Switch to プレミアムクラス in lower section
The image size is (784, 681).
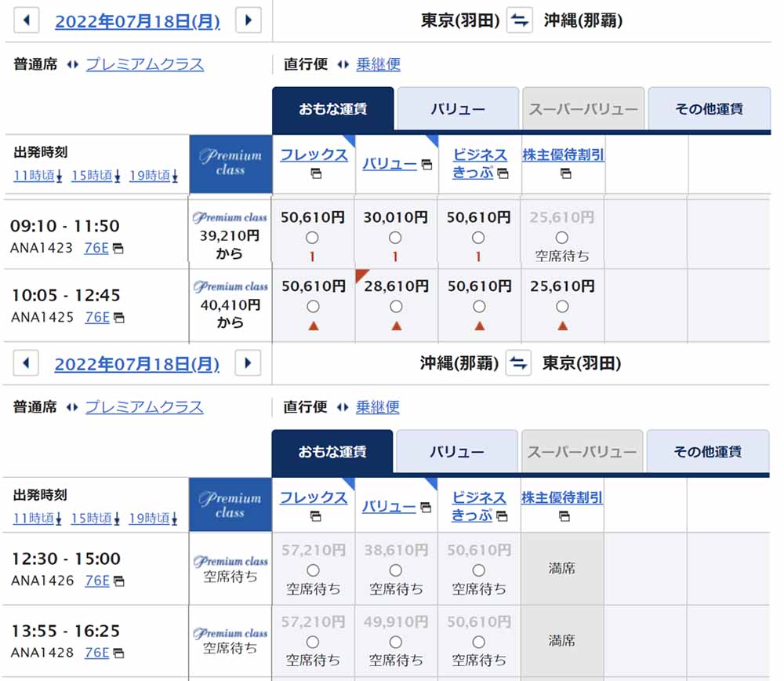coord(144,407)
